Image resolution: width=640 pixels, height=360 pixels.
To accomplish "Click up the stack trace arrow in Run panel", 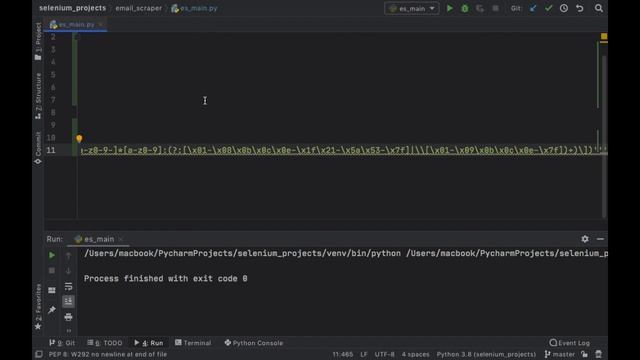I will [x=68, y=256].
